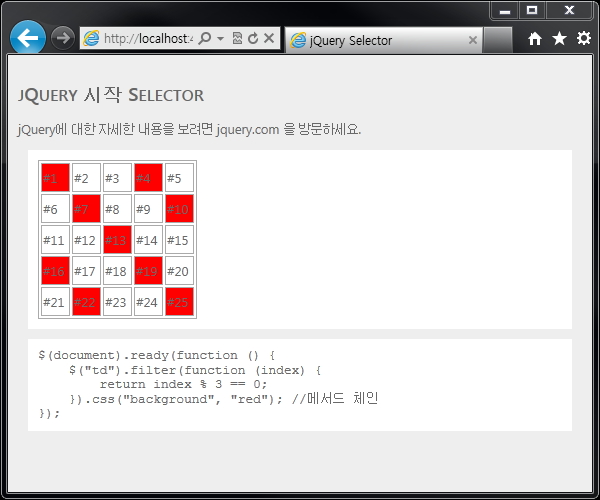The width and height of the screenshot is (600, 500).
Task: Maximize the browser window
Action: pos(532,11)
